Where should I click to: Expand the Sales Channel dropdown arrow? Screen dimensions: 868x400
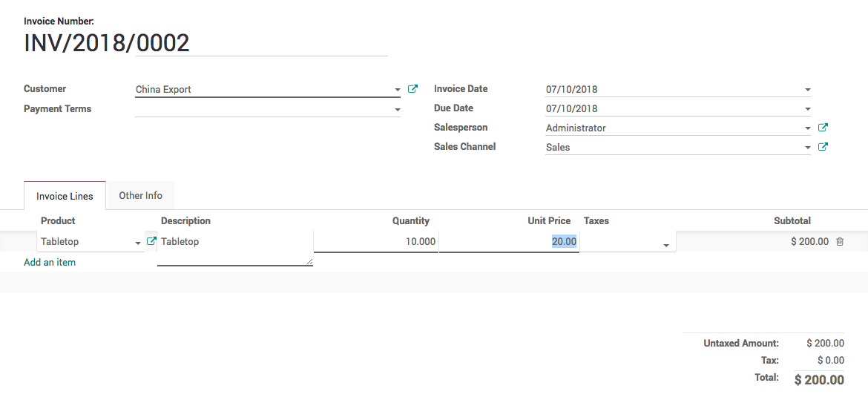point(807,148)
